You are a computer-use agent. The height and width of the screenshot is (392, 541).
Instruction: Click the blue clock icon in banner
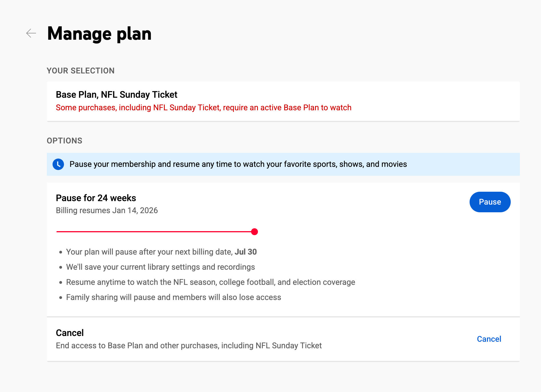point(58,164)
